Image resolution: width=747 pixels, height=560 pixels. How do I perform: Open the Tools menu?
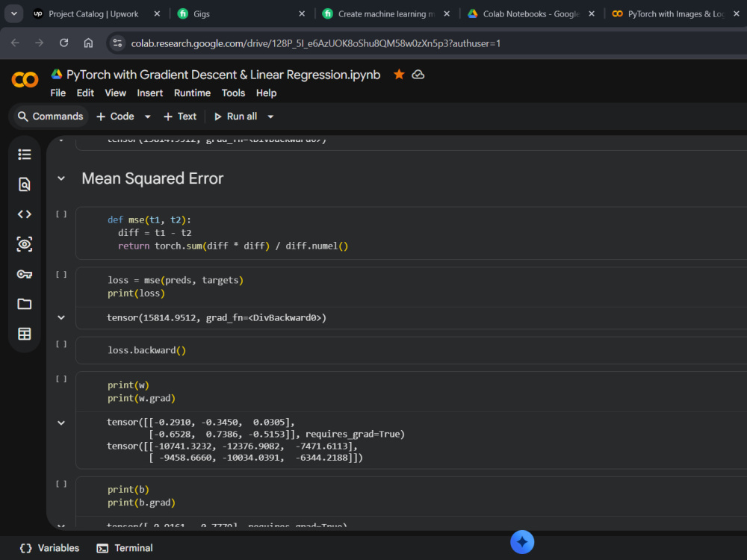tap(233, 93)
